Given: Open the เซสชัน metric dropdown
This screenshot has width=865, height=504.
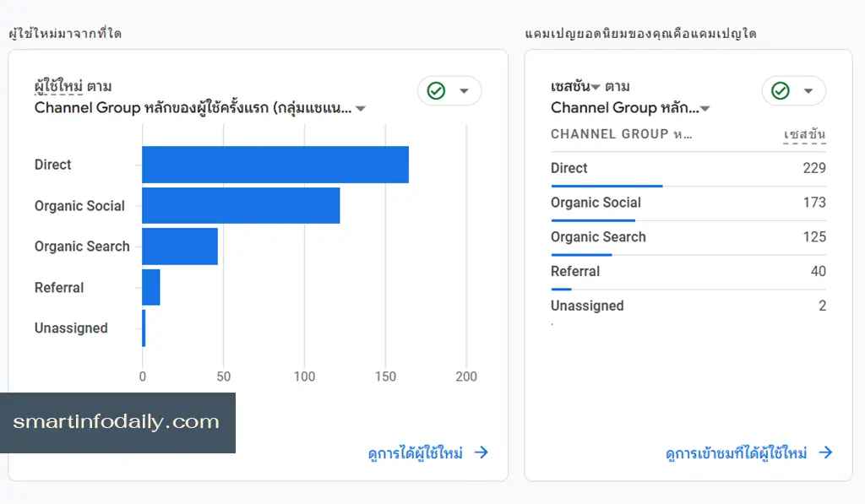Looking at the screenshot, I should pos(597,85).
